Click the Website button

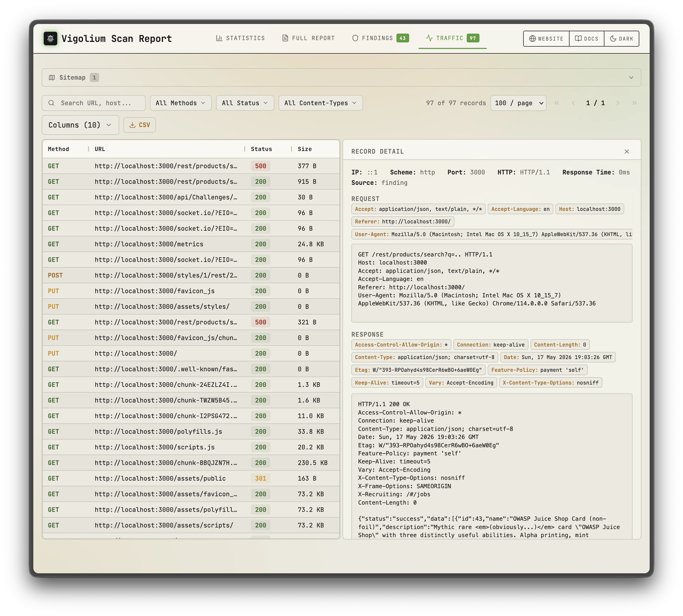pyautogui.click(x=546, y=39)
